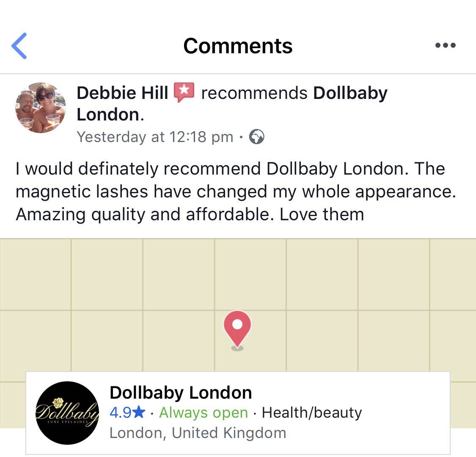Tap the Comments title
This screenshot has height=457, width=476.
point(238,46)
